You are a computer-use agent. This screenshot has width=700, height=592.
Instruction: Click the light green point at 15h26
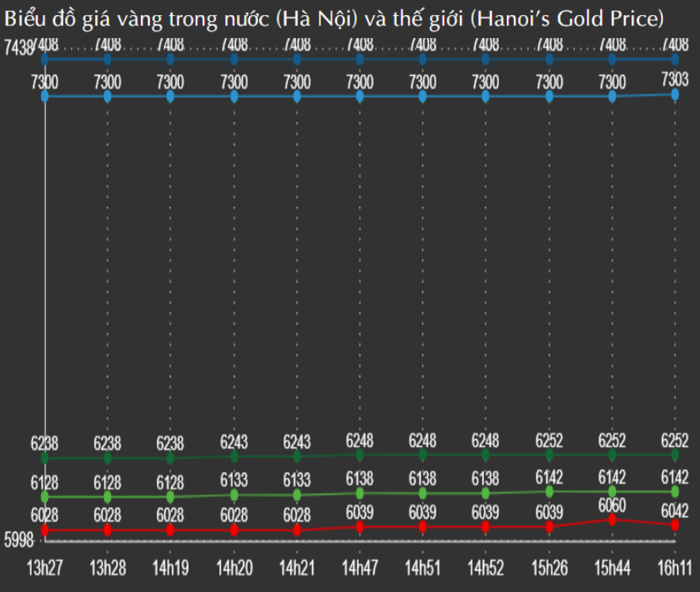pyautogui.click(x=549, y=491)
